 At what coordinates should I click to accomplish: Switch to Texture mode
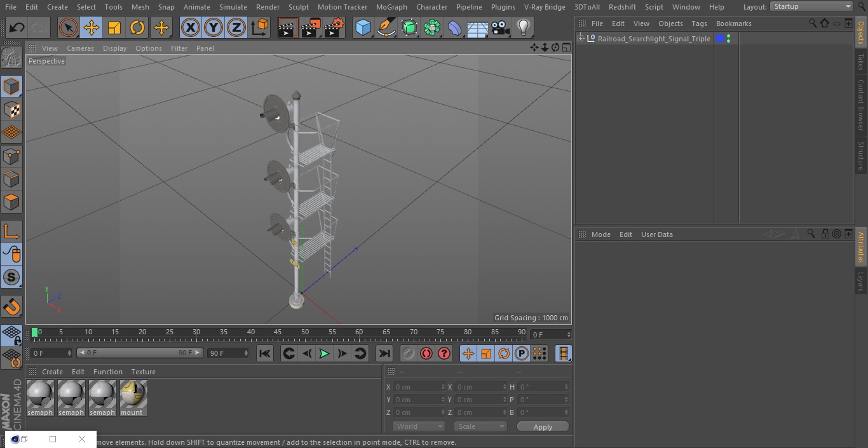(11, 110)
